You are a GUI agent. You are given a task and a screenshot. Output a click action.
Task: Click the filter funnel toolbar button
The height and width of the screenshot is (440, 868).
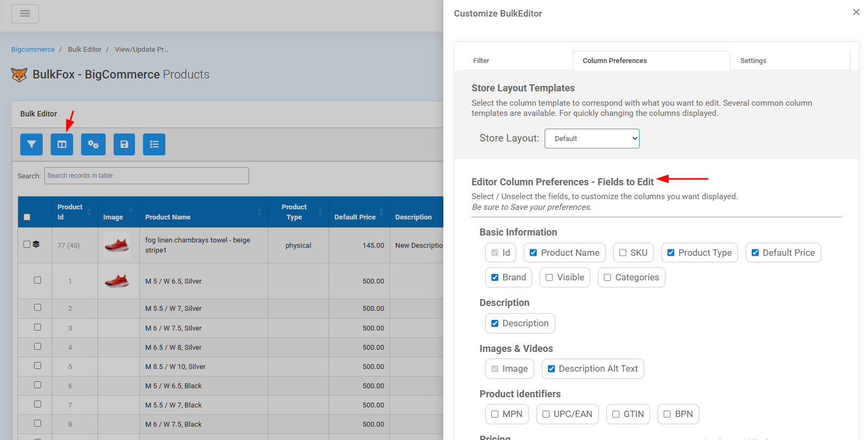31,144
